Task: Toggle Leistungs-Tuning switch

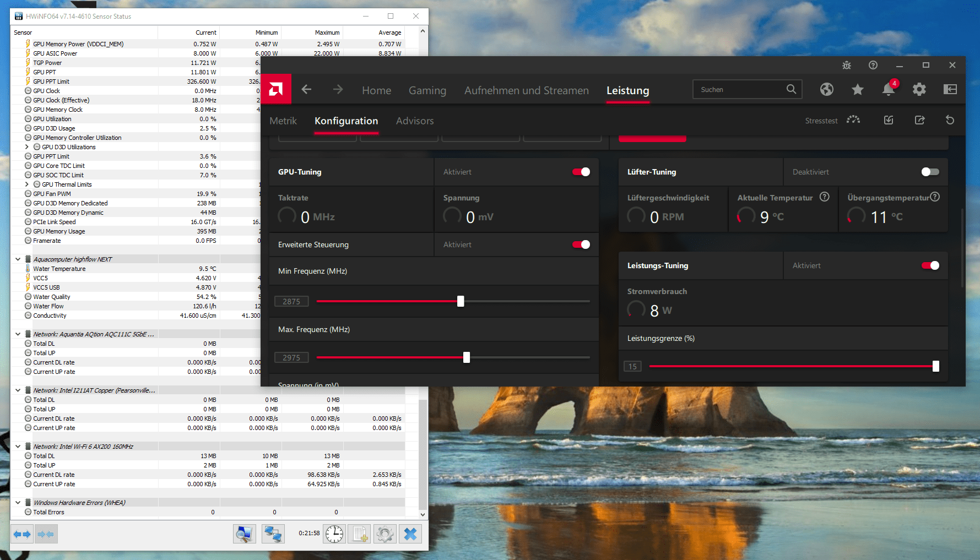Action: pos(930,265)
